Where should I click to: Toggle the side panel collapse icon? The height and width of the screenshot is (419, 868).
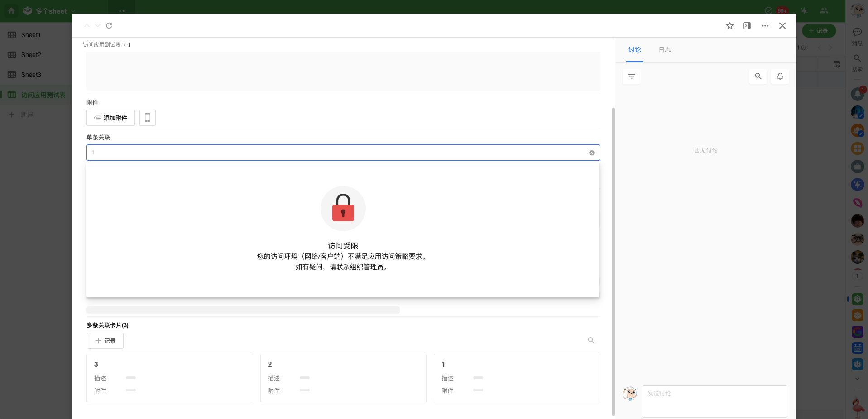coord(747,26)
